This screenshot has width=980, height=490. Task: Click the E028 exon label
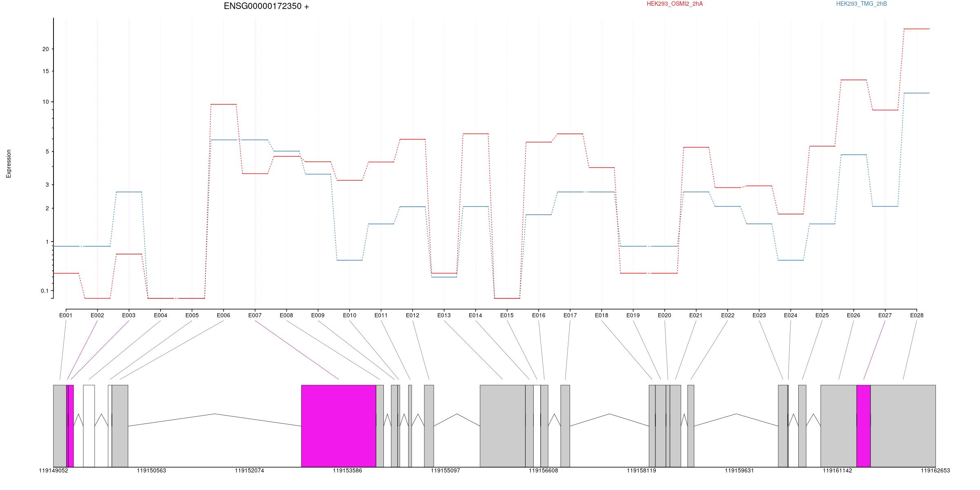pos(917,315)
